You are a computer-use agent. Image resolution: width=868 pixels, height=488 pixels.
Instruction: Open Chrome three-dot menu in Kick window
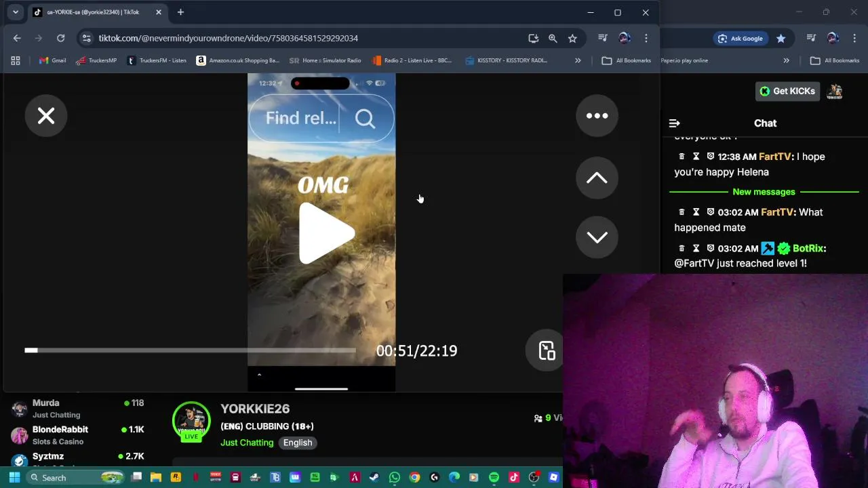854,39
